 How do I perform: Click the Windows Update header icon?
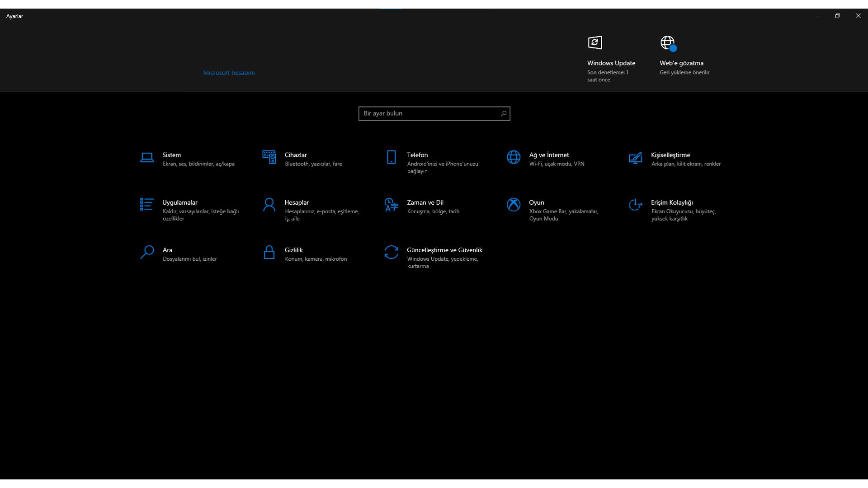click(x=595, y=43)
